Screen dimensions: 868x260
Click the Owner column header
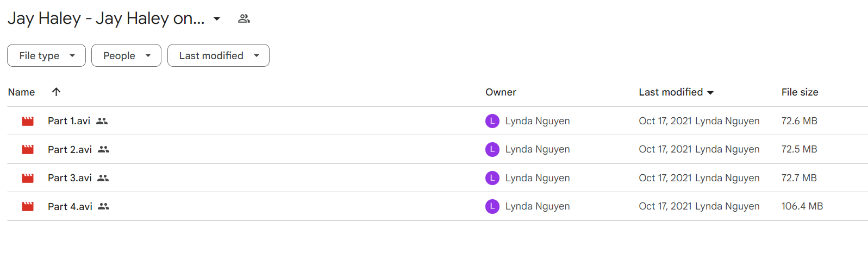(501, 92)
